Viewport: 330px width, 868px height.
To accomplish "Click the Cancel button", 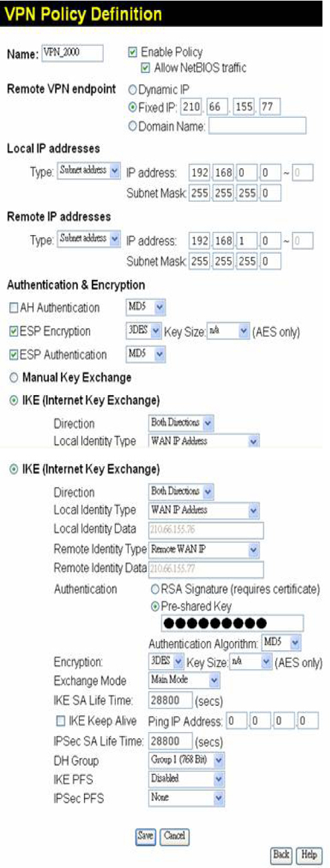I will click(x=174, y=836).
